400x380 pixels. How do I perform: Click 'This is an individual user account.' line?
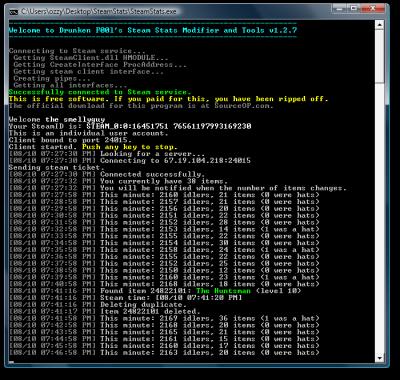tap(89, 133)
